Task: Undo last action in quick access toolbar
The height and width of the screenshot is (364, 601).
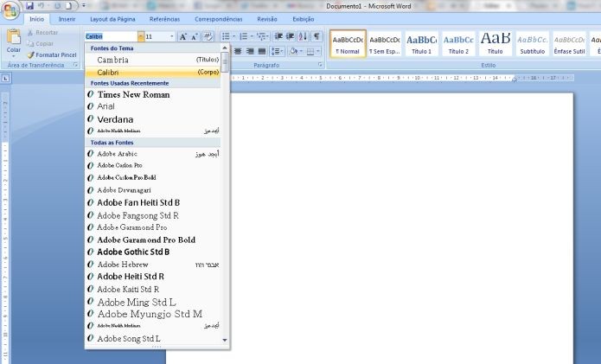Action: pyautogui.click(x=41, y=6)
